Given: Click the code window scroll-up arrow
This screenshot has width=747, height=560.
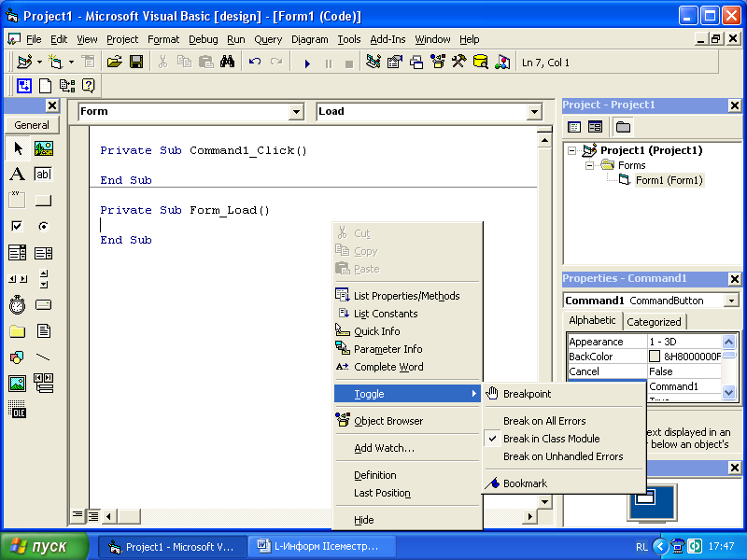Looking at the screenshot, I should pos(544,141).
